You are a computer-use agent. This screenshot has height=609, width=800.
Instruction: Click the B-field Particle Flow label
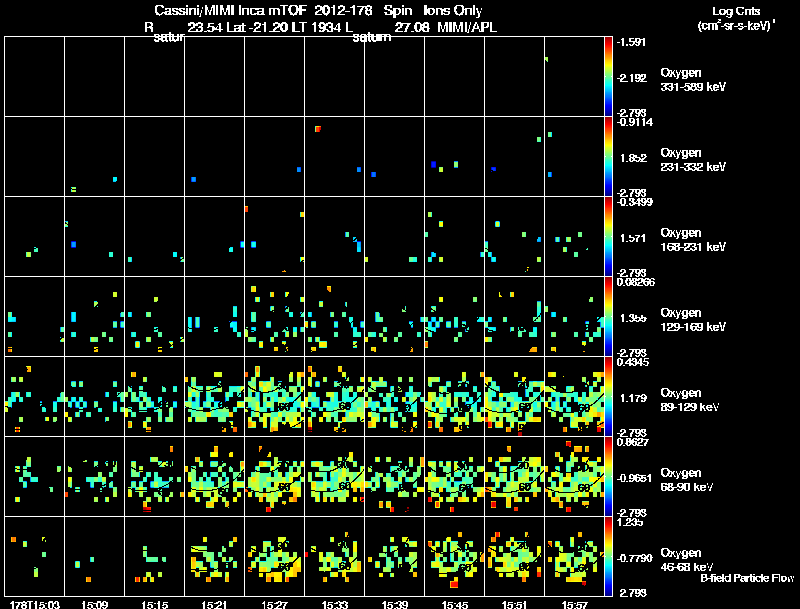pos(747,578)
